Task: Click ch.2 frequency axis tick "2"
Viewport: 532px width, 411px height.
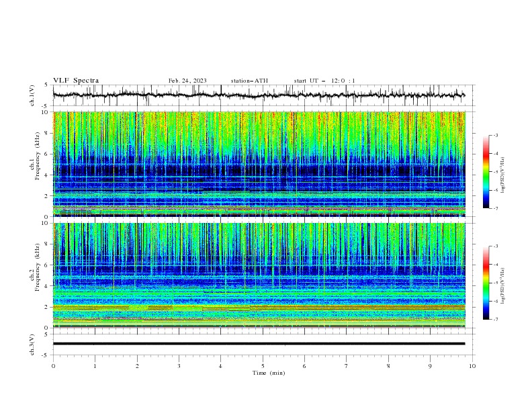Action: tap(47, 307)
